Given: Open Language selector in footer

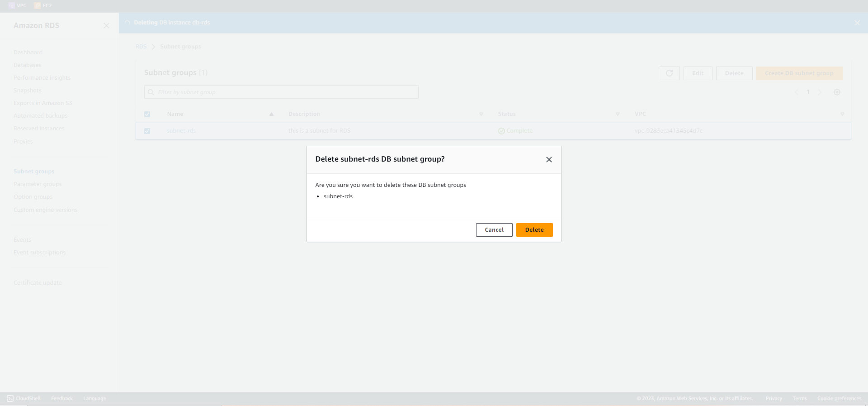Looking at the screenshot, I should [x=94, y=399].
